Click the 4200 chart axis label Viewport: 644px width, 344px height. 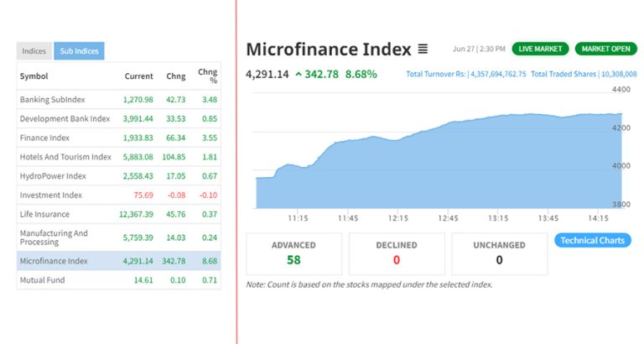[x=621, y=128]
